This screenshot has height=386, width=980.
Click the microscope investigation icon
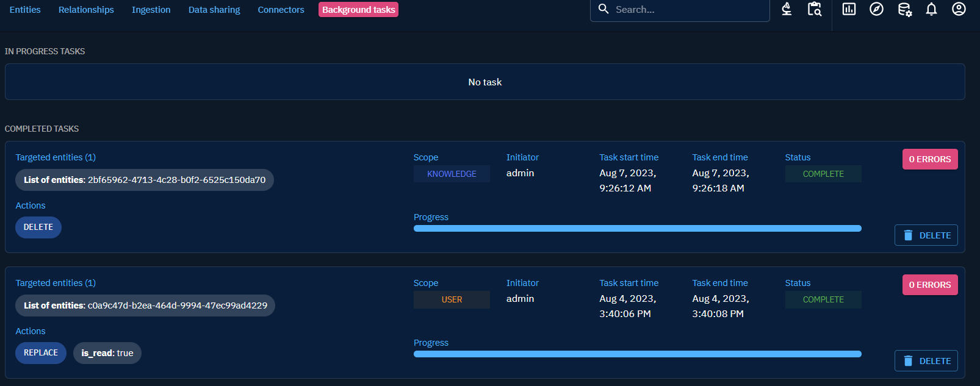[x=787, y=9]
